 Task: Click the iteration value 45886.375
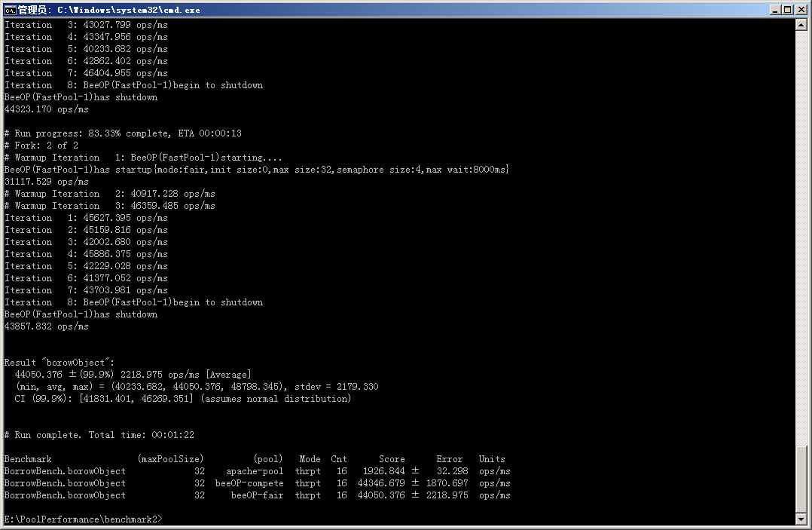pos(107,254)
